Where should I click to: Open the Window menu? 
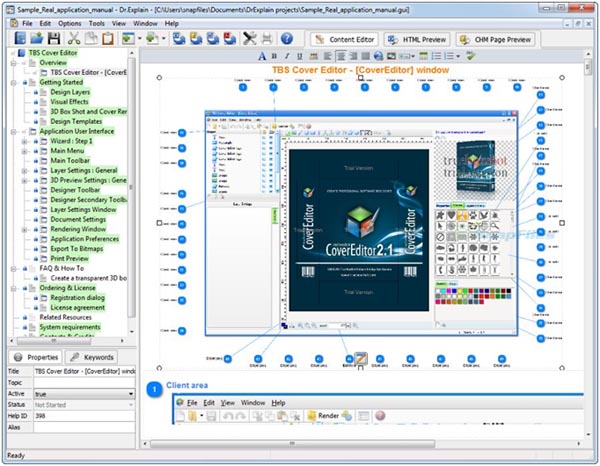145,23
